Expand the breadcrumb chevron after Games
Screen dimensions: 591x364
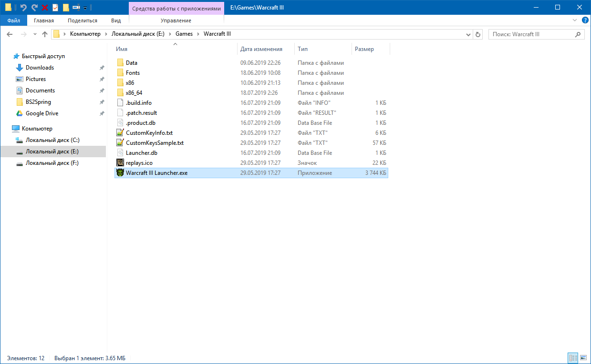[198, 34]
